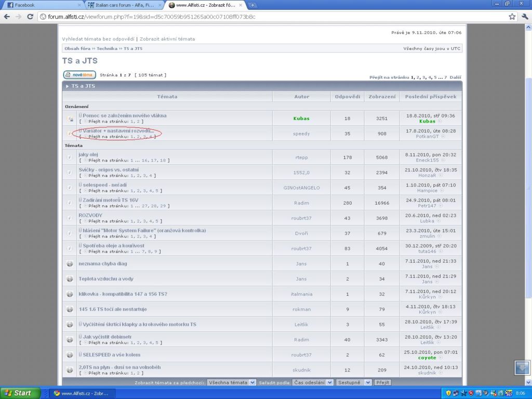Reload the page with the refresh icon
This screenshot has height=399, width=532.
[31, 17]
